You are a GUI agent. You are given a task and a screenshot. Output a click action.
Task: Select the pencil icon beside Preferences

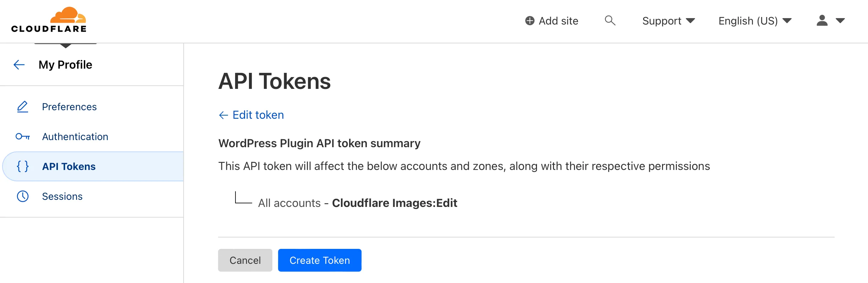22,106
